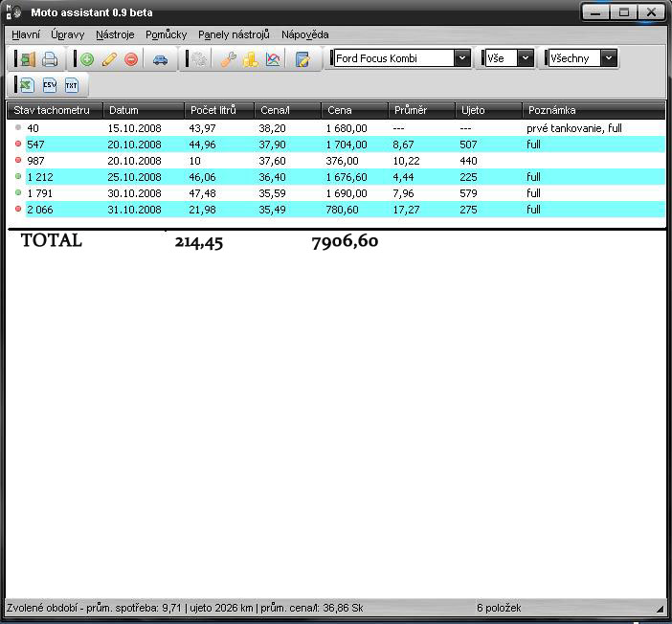Viewport: 672px width, 624px height.
Task: Export the table to TXT file
Action: tap(72, 86)
